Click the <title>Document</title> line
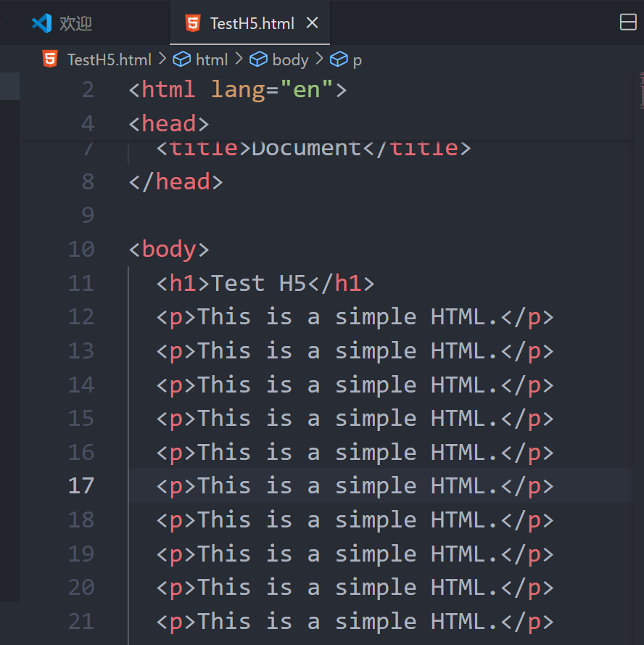Screen dimensions: 644x645 [x=313, y=149]
